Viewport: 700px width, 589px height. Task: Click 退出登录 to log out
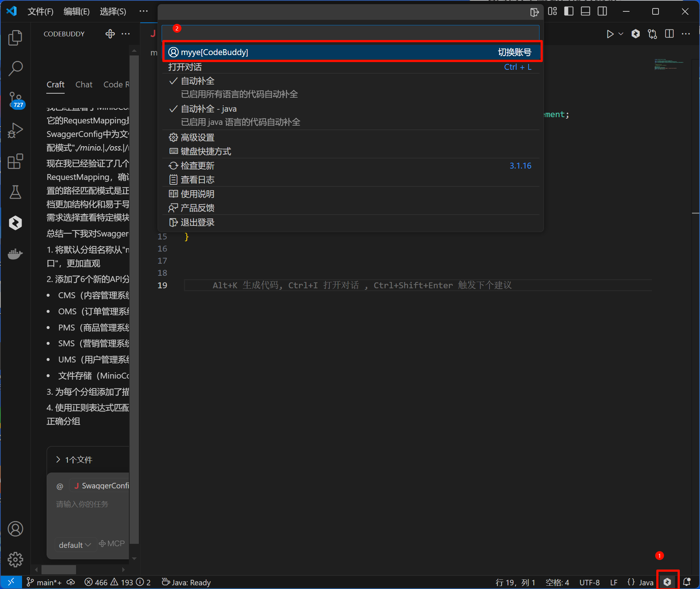198,222
